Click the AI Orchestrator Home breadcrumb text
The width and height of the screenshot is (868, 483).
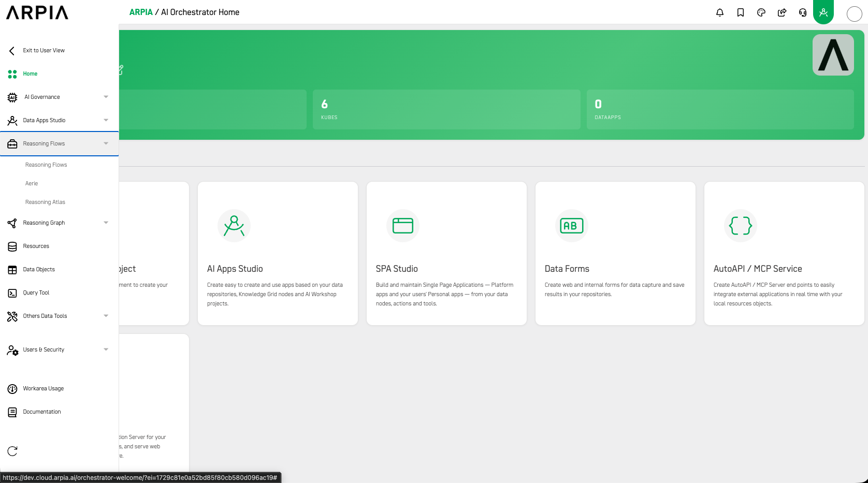200,12
